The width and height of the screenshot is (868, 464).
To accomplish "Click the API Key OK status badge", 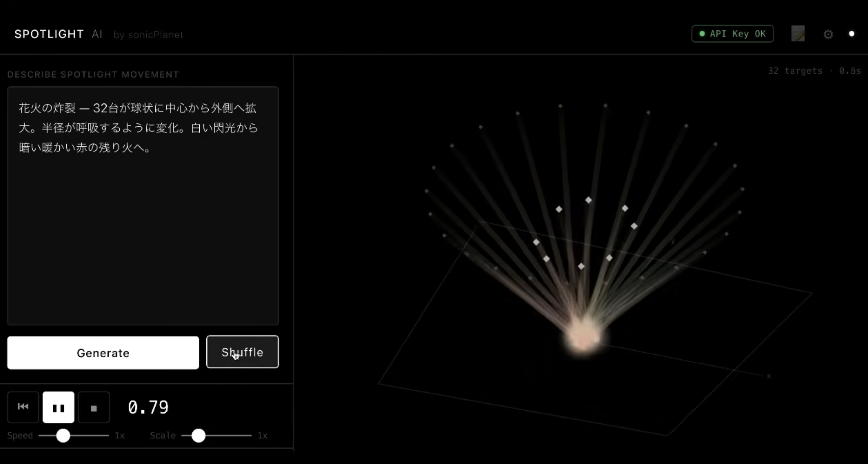I will (x=732, y=34).
